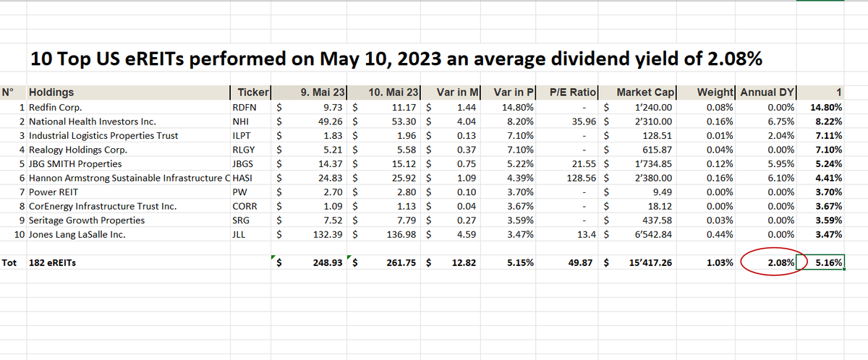Screen dimensions: 868x360
Task: Select the 9. Mai 23 column header
Action: [x=310, y=93]
